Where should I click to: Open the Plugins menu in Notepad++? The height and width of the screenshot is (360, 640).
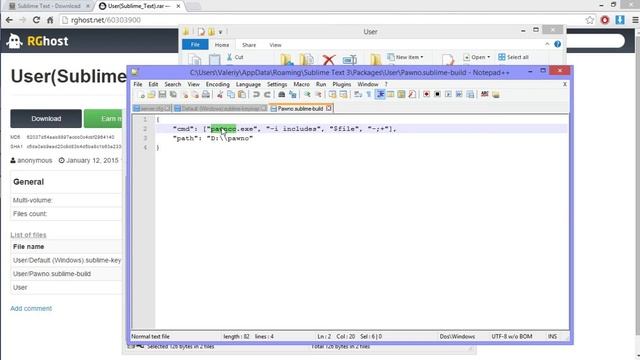point(342,84)
